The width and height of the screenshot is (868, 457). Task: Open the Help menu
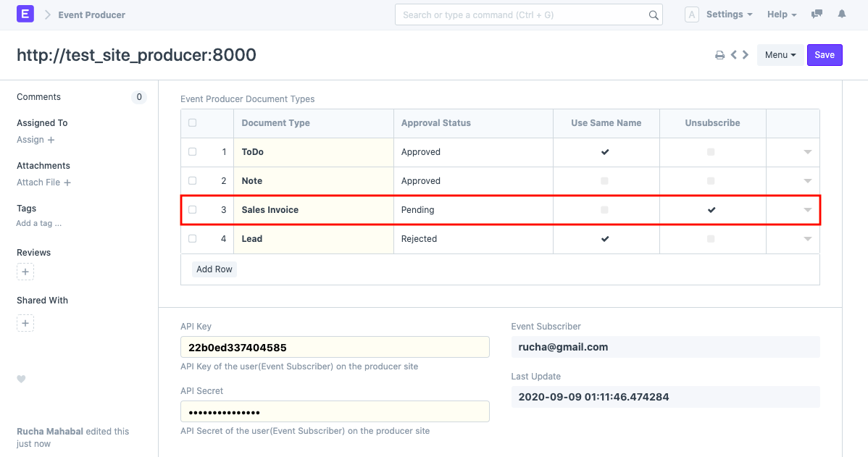tap(781, 14)
